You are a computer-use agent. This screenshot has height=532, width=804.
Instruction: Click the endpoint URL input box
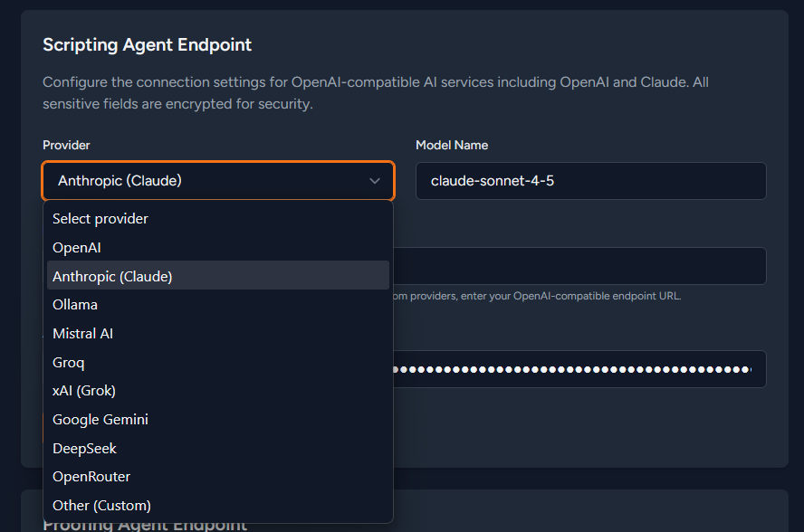pos(579,266)
